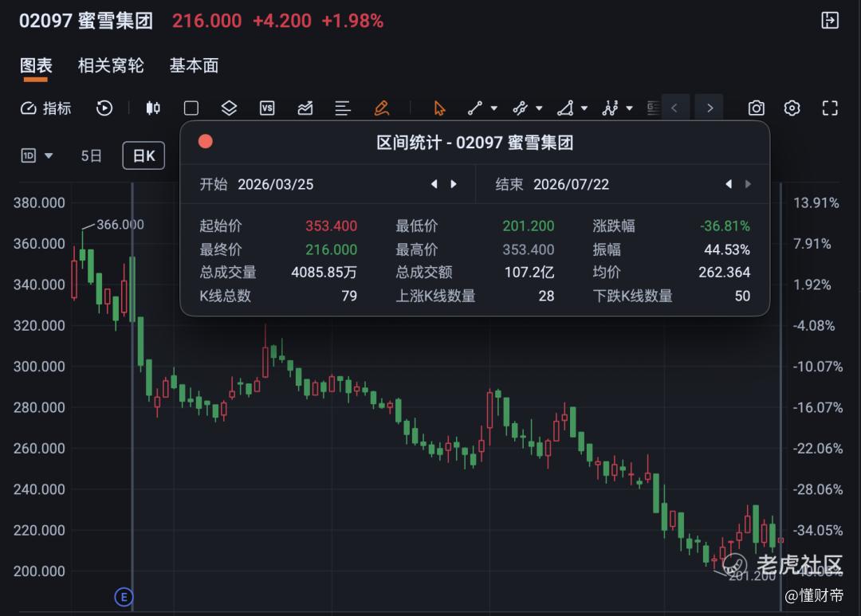
Task: Click the stock name 02097 蜜雪集团
Action: coord(85,21)
